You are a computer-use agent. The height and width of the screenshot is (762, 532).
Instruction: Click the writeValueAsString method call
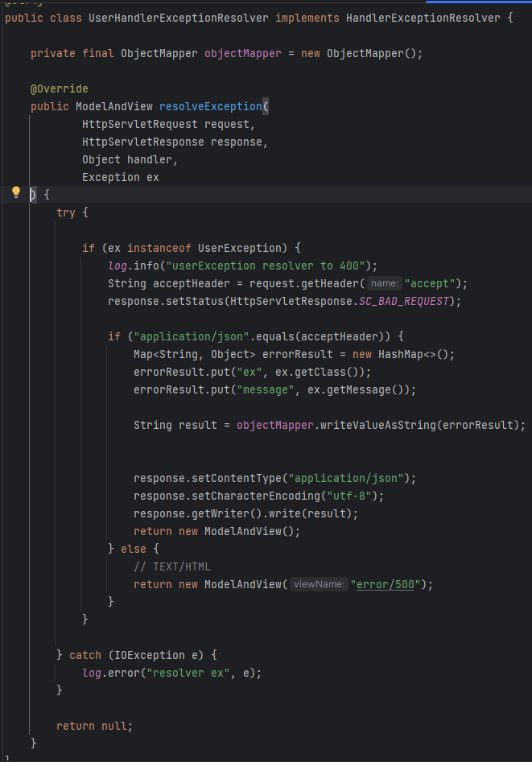point(377,425)
